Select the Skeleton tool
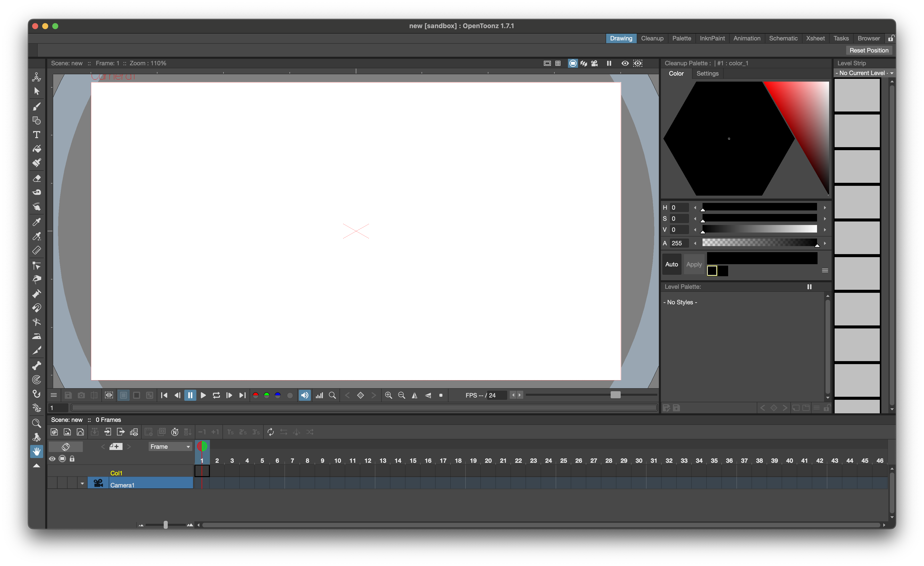 point(36,365)
